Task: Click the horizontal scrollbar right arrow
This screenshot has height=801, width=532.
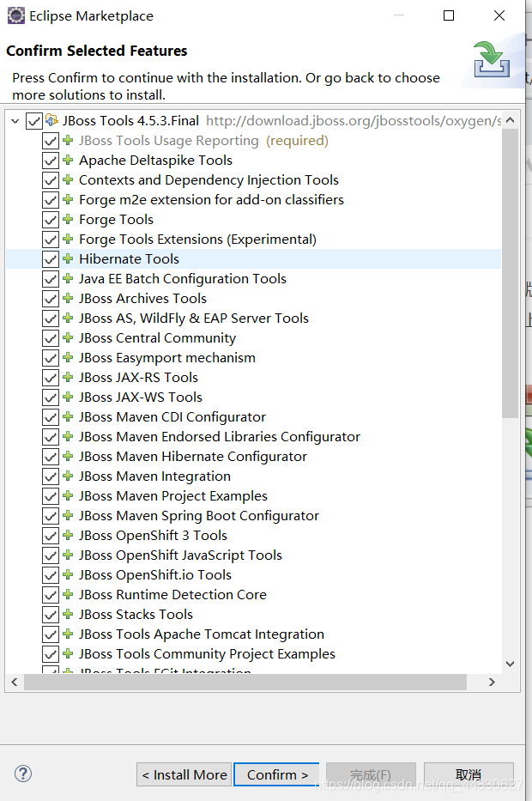Action: point(493,682)
